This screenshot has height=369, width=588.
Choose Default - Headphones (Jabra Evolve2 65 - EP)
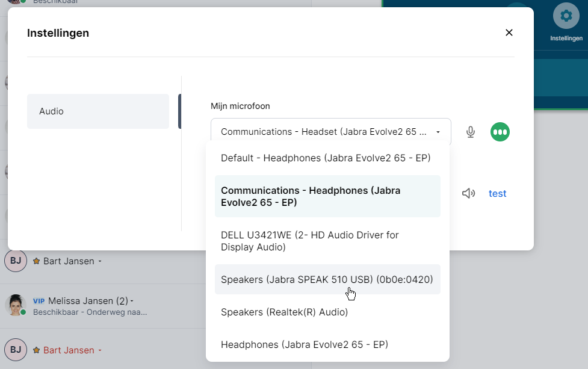[x=327, y=158]
